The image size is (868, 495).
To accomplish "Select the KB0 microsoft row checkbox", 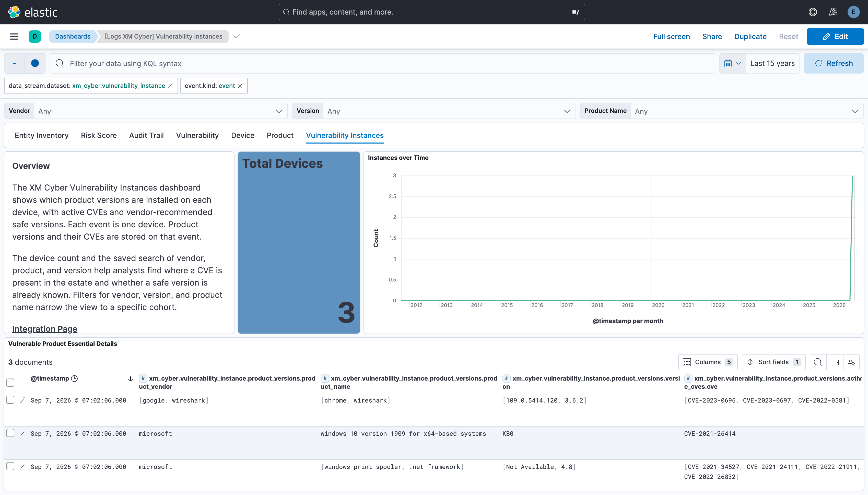I will pyautogui.click(x=10, y=433).
